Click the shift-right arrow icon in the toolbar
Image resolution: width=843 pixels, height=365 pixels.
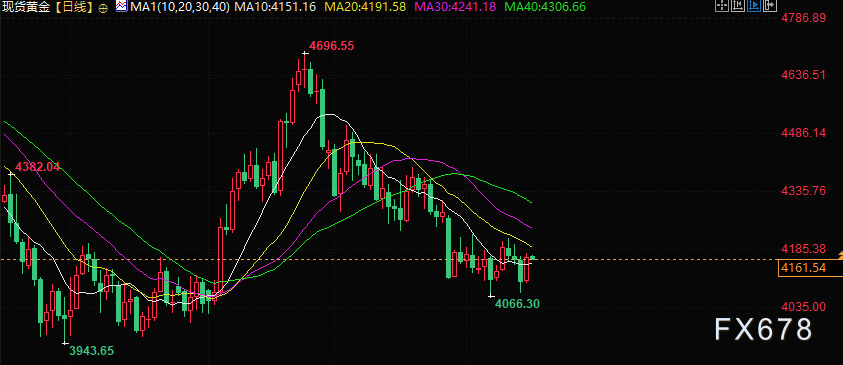pos(770,5)
